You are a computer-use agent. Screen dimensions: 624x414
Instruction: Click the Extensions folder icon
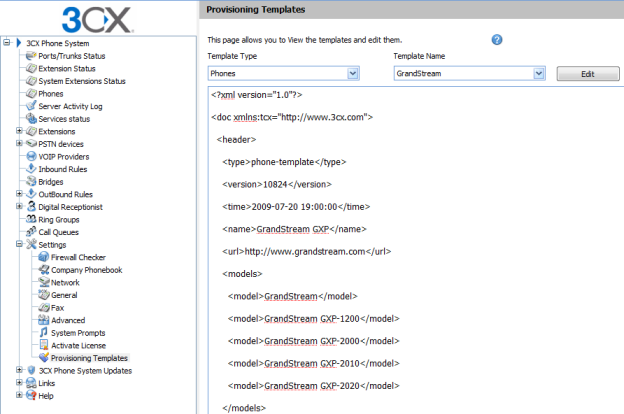pyautogui.click(x=31, y=131)
